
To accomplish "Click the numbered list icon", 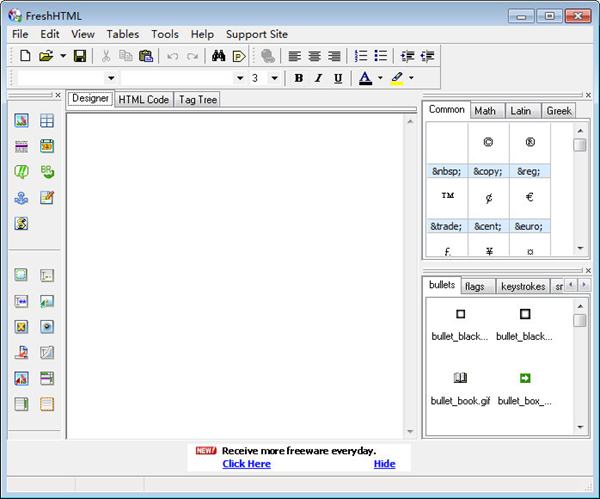I will 361,56.
